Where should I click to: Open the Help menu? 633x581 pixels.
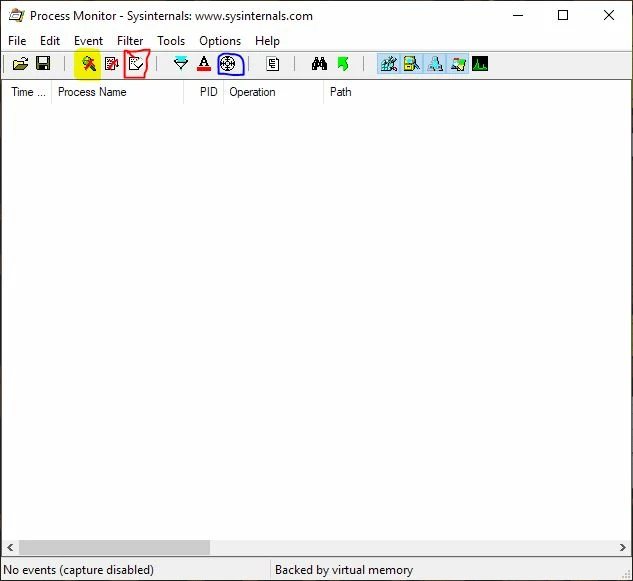pos(267,41)
